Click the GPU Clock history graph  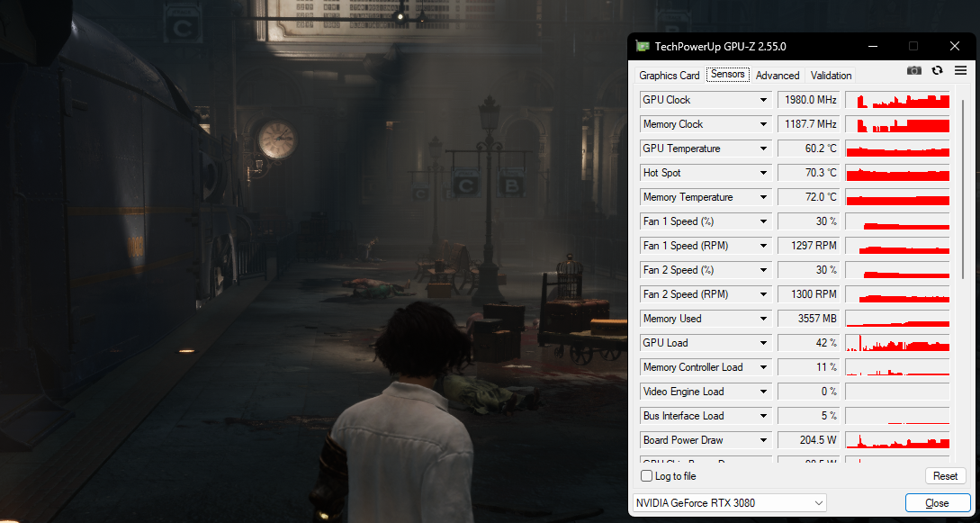point(897,100)
